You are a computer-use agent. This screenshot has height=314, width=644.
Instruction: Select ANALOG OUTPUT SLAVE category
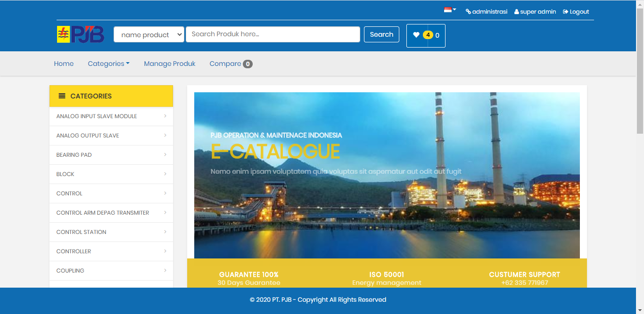click(88, 136)
